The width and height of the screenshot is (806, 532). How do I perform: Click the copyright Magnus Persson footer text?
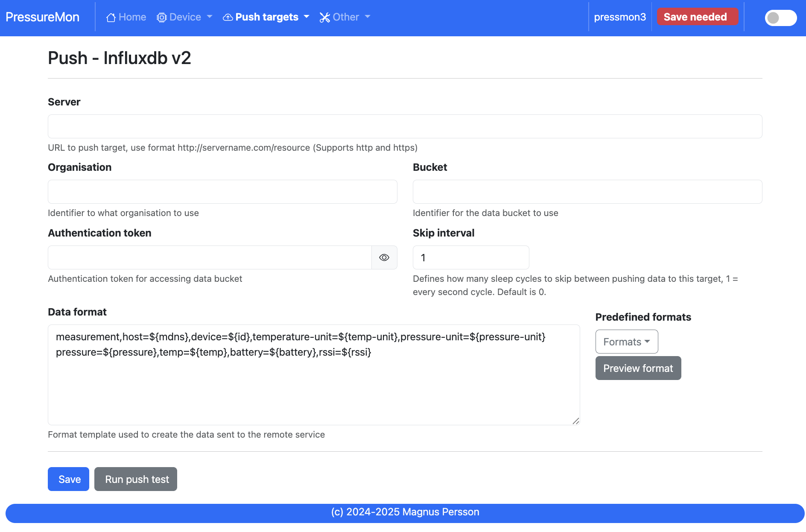(x=405, y=512)
